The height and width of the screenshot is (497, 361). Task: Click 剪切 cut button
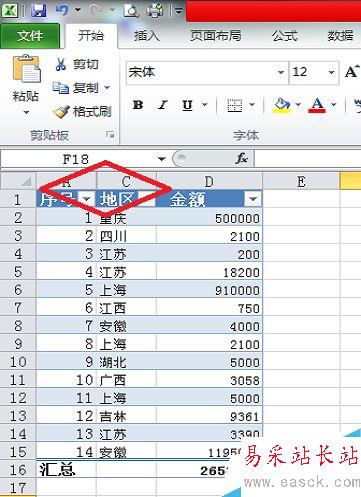(77, 64)
